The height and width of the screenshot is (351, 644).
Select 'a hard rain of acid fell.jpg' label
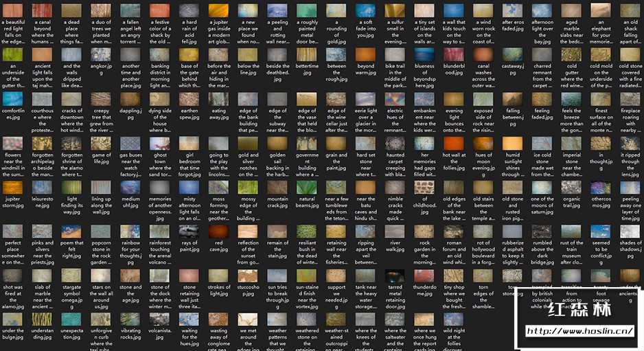pyautogui.click(x=189, y=32)
